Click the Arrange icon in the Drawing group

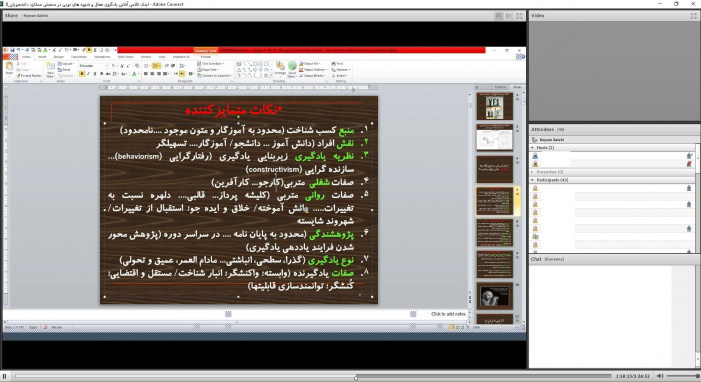click(280, 69)
